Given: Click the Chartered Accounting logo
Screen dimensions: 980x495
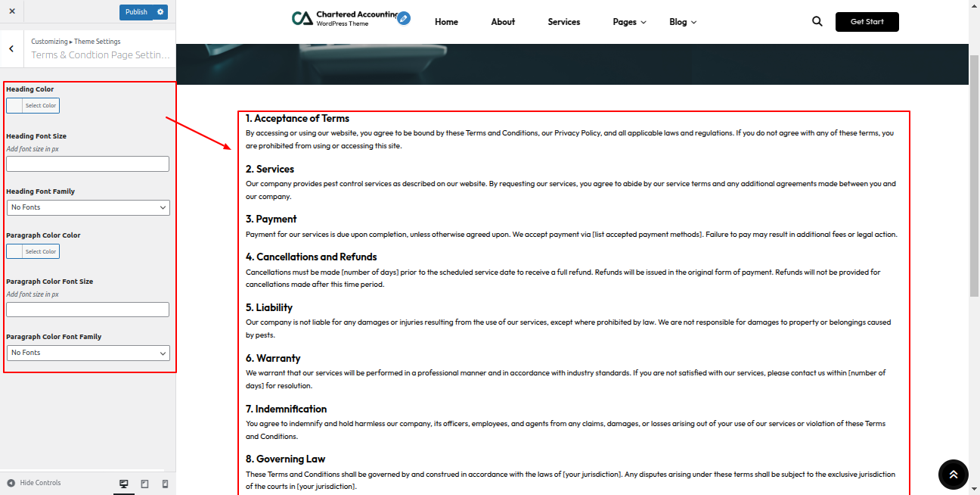Looking at the screenshot, I should pos(344,19).
